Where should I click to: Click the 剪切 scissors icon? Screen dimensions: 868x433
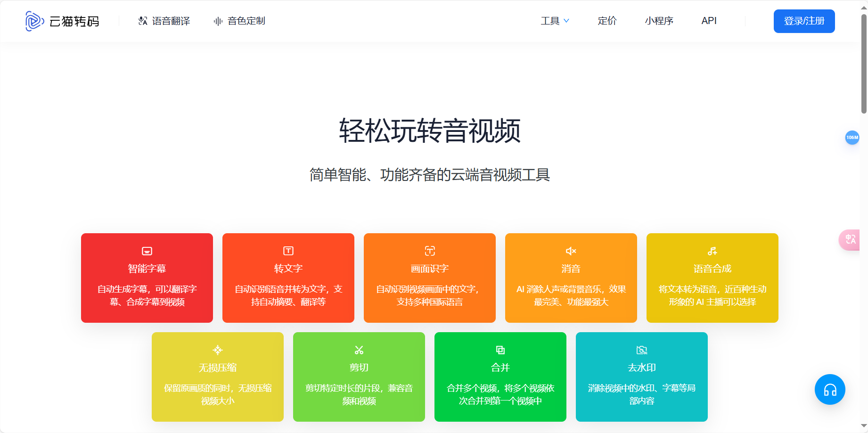(x=359, y=350)
